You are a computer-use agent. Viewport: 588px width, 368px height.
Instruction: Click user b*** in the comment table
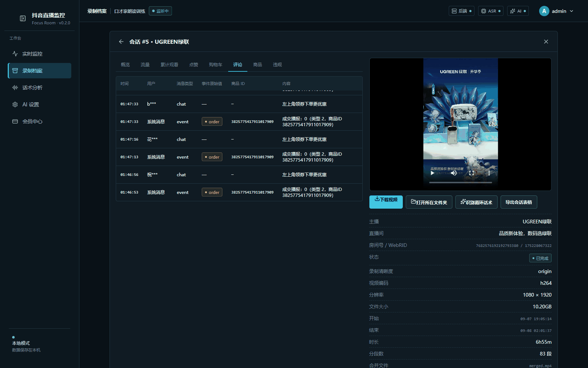point(152,104)
